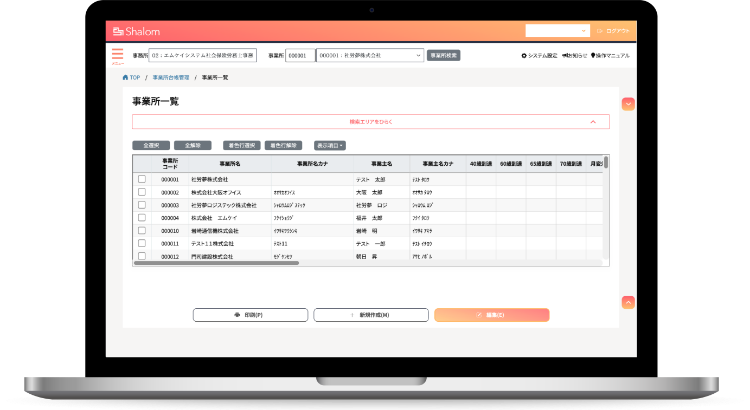Click the 事業主名 column header

click(x=381, y=164)
